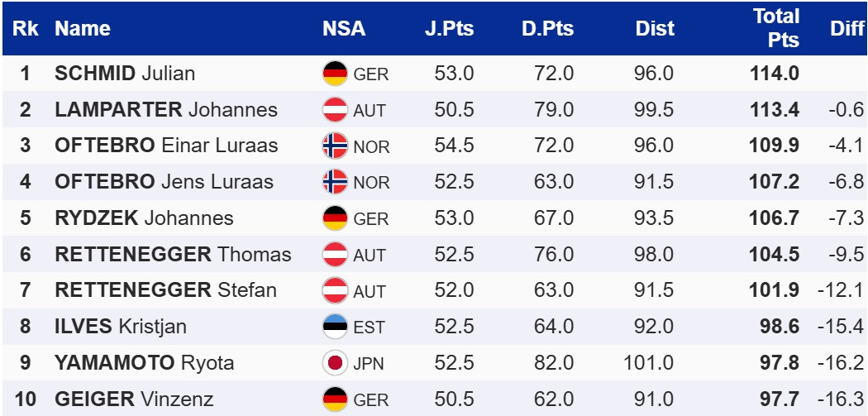Click the German flag beside Vinzenz Geiger

click(x=335, y=399)
